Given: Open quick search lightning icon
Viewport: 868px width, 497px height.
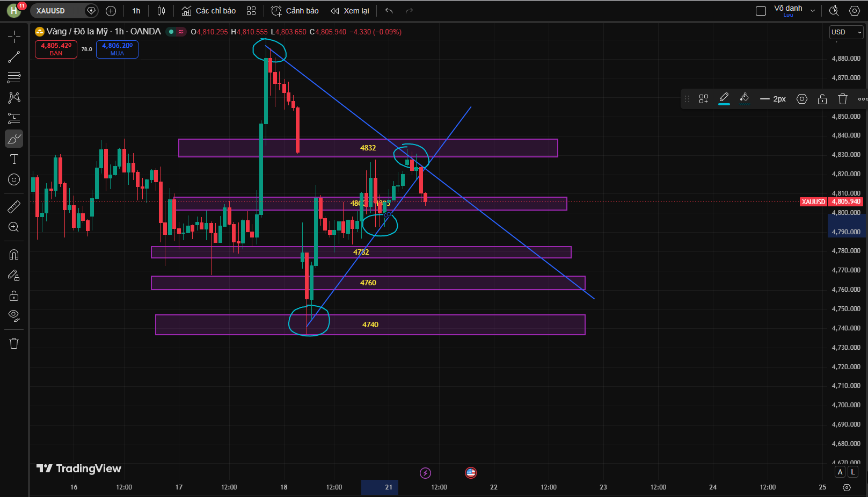Looking at the screenshot, I should 834,11.
